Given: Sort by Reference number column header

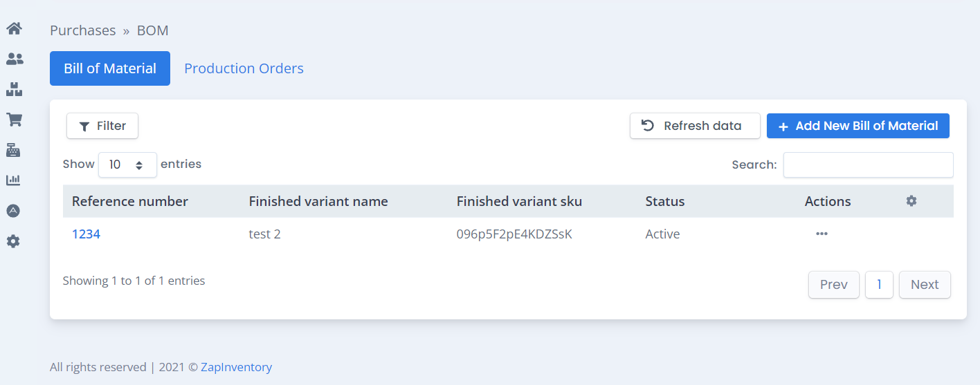Looking at the screenshot, I should coord(130,201).
